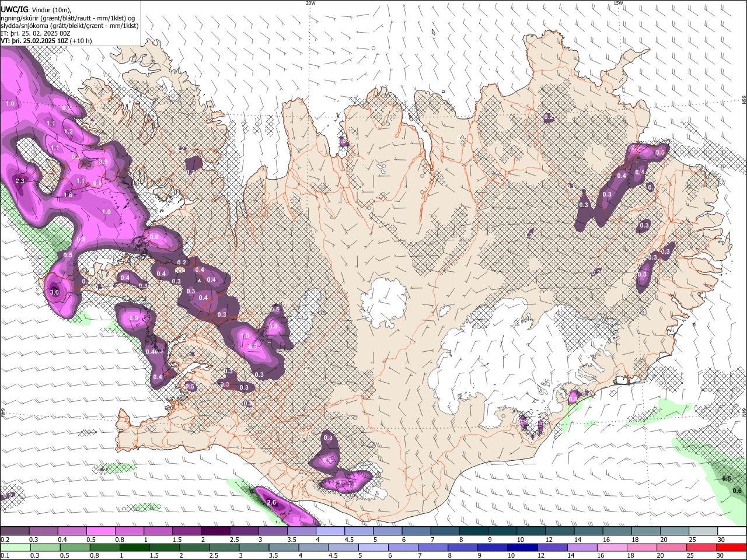Click lower legend swatch between 3 and 3.5
Viewport: 747px width, 560px height.
[254, 548]
